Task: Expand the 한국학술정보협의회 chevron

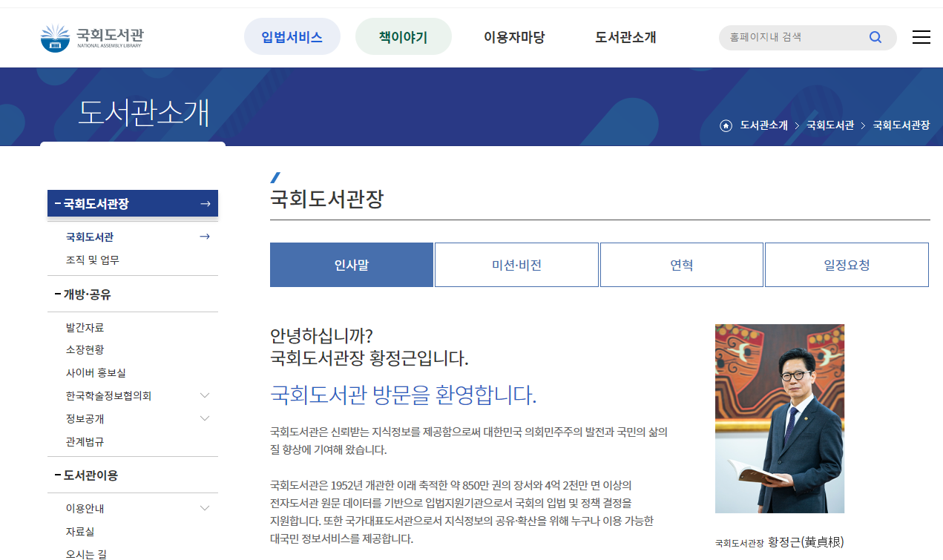Action: tap(206, 395)
